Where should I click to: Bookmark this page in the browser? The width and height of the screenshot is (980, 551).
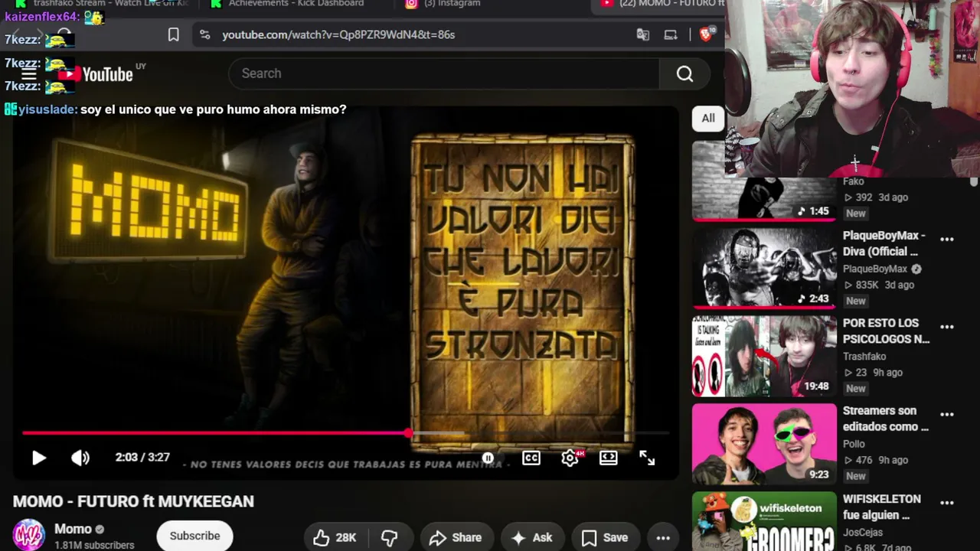click(x=174, y=34)
